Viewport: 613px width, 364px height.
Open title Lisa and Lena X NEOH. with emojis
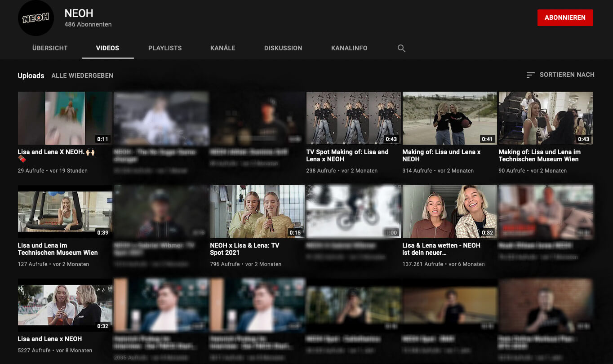click(x=56, y=155)
